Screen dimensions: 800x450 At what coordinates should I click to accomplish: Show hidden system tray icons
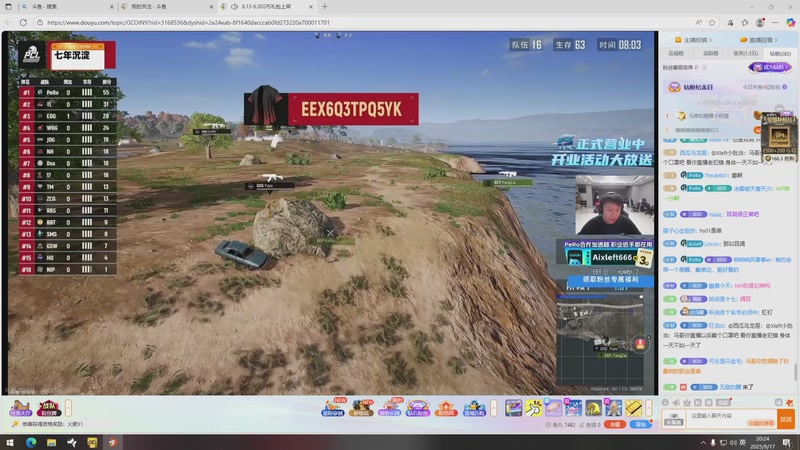(703, 442)
